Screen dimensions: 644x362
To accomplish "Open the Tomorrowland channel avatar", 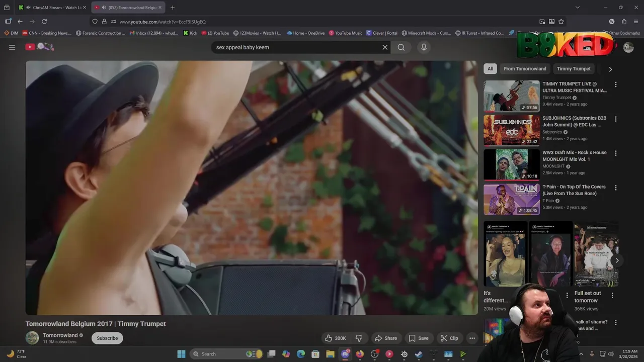I will click(x=32, y=338).
